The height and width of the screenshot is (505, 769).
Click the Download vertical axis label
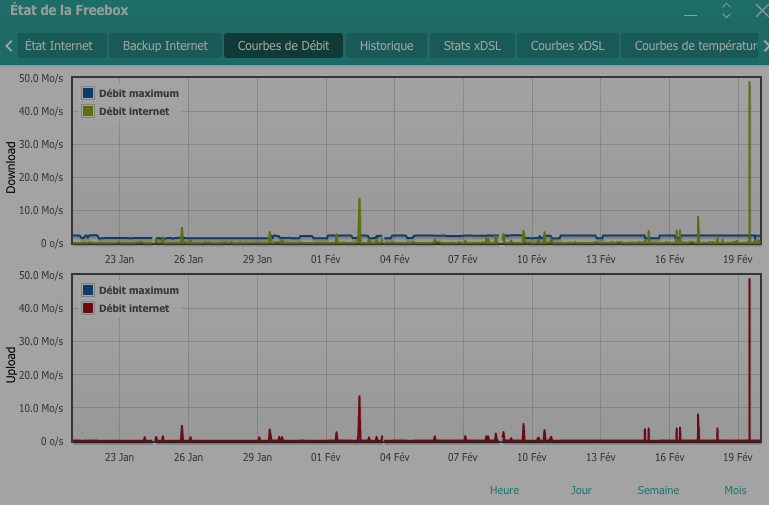[x=11, y=167]
